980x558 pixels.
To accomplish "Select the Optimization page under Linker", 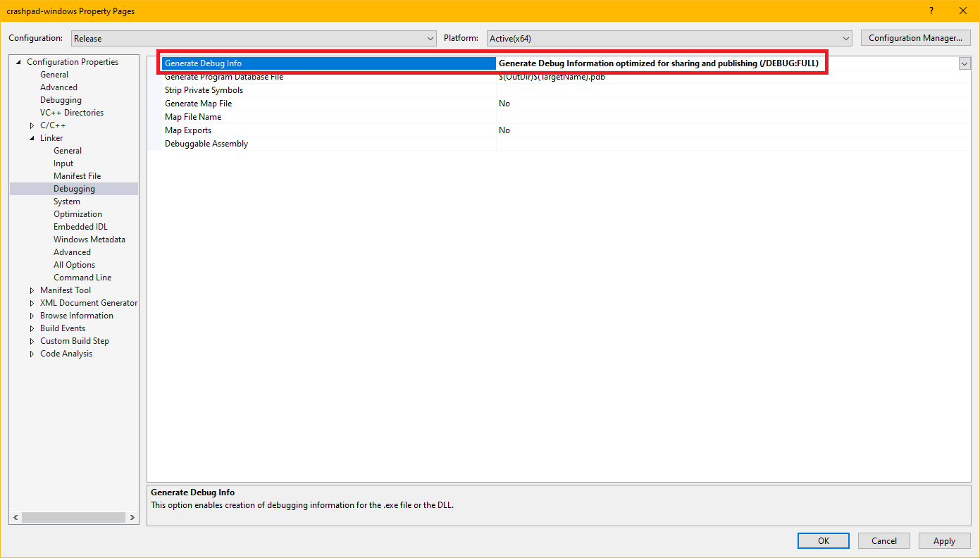I will (x=77, y=214).
